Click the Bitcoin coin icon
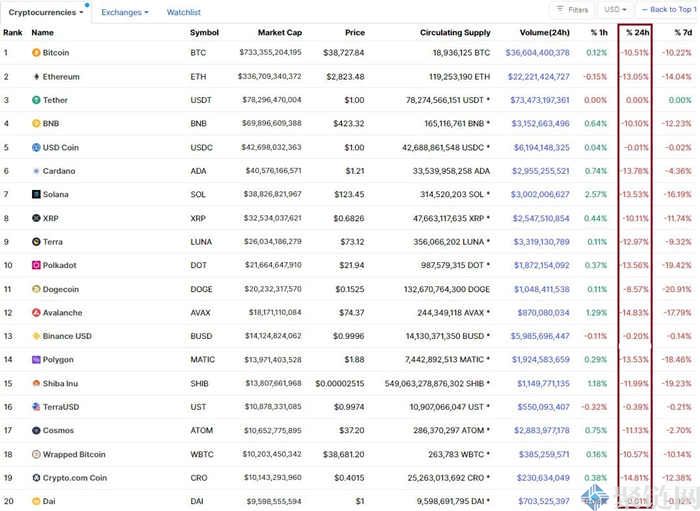Screen dimensions: 700x511 tap(36, 52)
